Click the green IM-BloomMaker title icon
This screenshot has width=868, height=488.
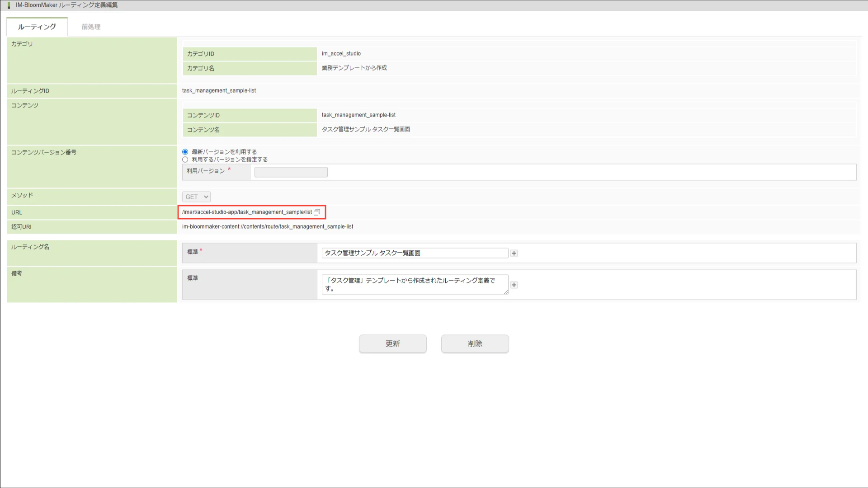click(x=9, y=5)
